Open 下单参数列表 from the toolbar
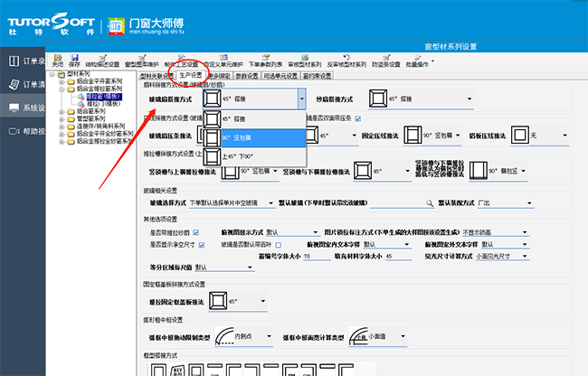This screenshot has height=376, width=588. pos(265,61)
